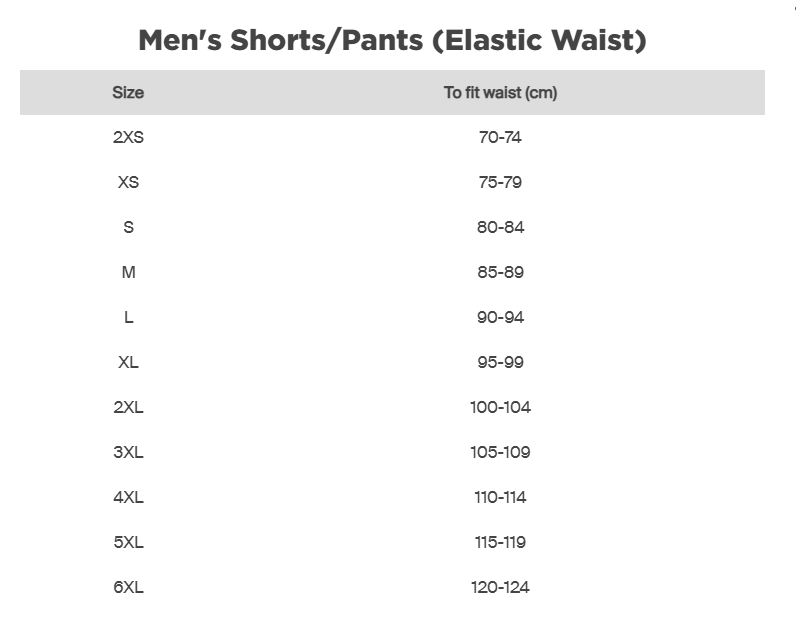
Task: Click the S size row label
Action: click(x=128, y=227)
